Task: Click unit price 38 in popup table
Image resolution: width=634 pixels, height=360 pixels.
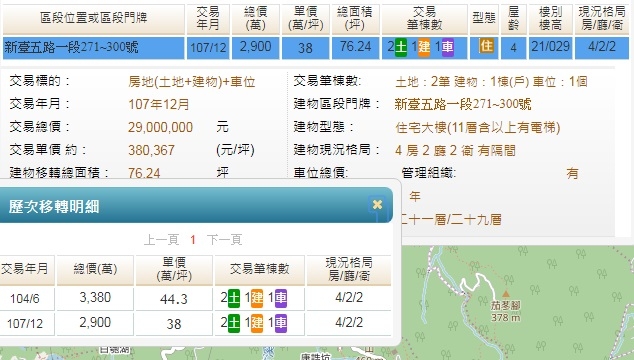Action: point(174,324)
